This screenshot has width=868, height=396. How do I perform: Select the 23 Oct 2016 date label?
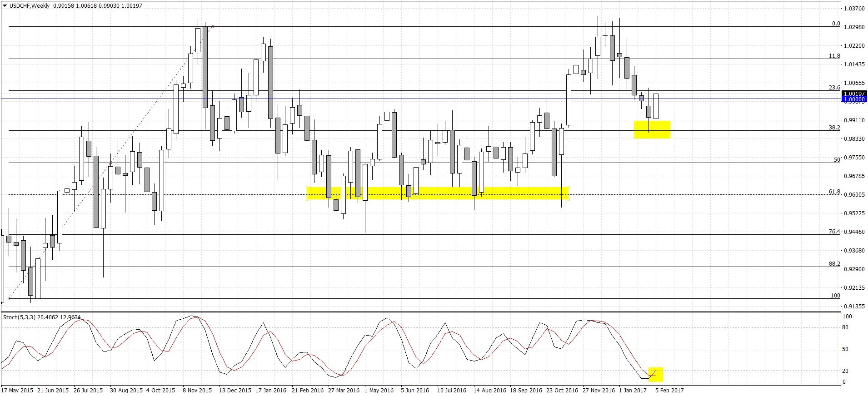pos(562,390)
